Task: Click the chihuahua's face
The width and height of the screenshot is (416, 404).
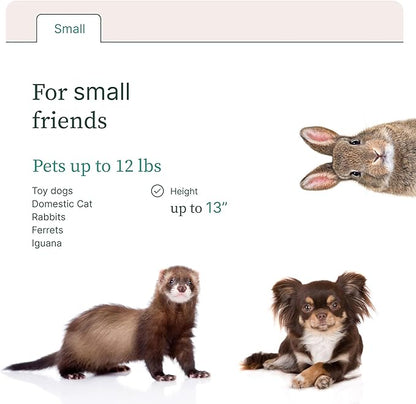Action: tap(322, 310)
